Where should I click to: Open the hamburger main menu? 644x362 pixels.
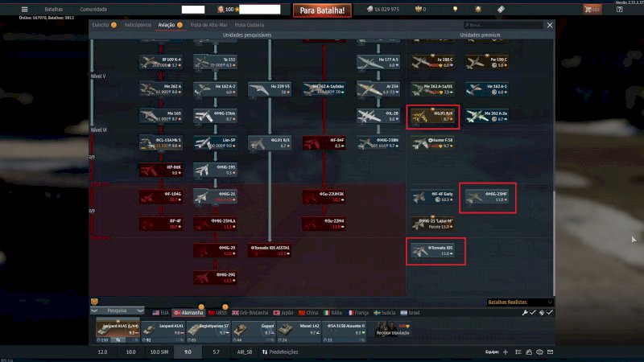point(25,9)
